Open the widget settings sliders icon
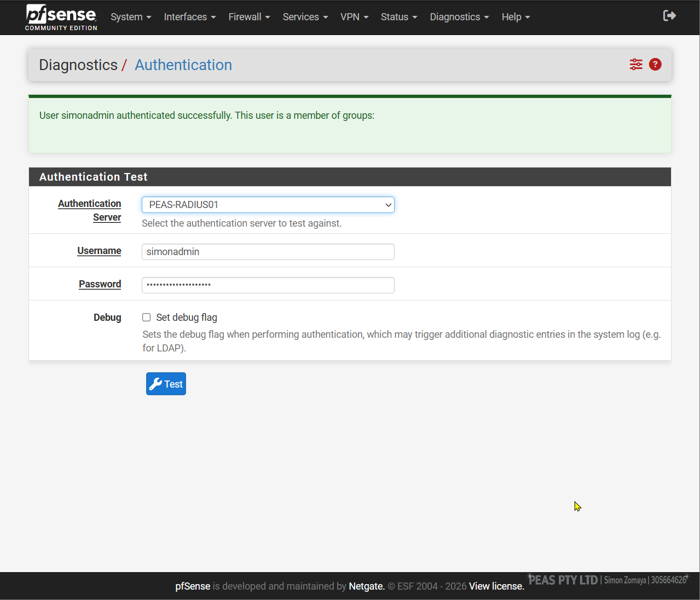700x600 pixels. (x=636, y=65)
